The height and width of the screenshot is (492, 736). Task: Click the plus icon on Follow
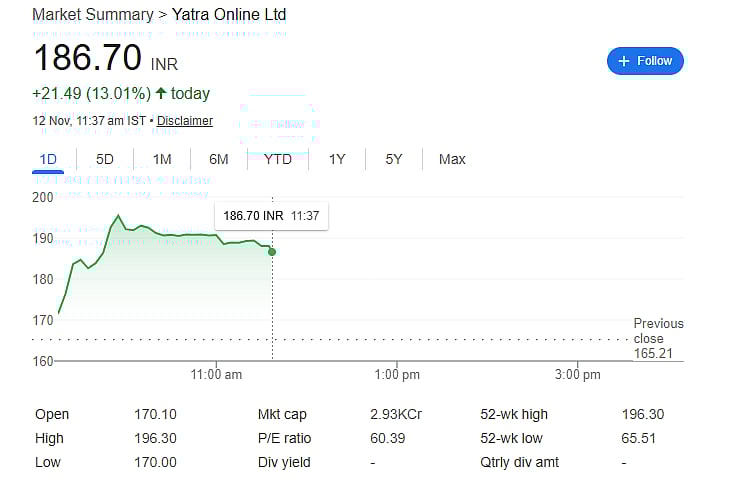click(x=624, y=61)
